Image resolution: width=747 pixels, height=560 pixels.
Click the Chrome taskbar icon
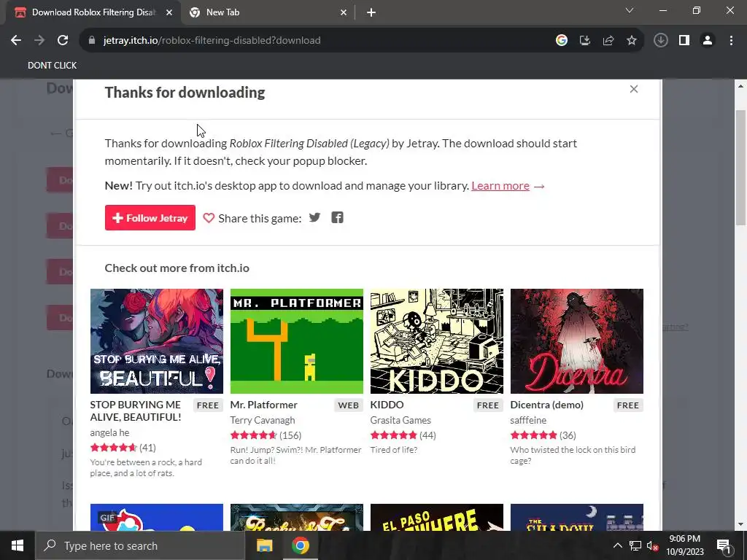[300, 545]
